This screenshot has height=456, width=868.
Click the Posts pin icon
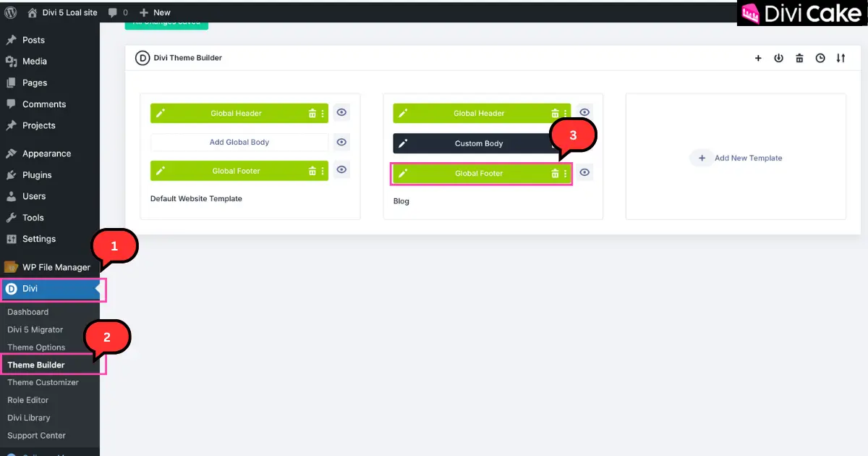pyautogui.click(x=11, y=40)
